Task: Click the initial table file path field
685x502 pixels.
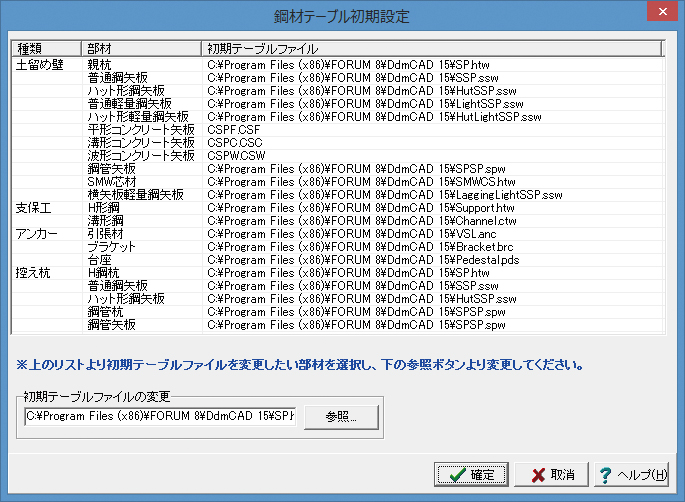Action: [160, 416]
